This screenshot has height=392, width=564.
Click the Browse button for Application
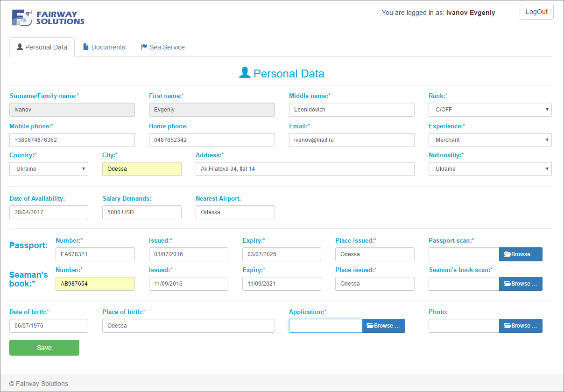point(383,326)
